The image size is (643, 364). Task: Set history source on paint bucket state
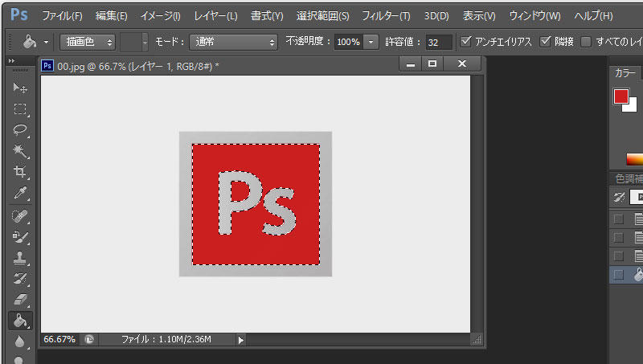pyautogui.click(x=618, y=275)
